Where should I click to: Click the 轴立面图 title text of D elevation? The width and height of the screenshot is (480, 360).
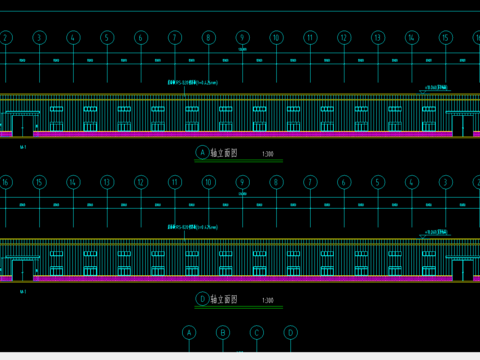tap(224, 299)
